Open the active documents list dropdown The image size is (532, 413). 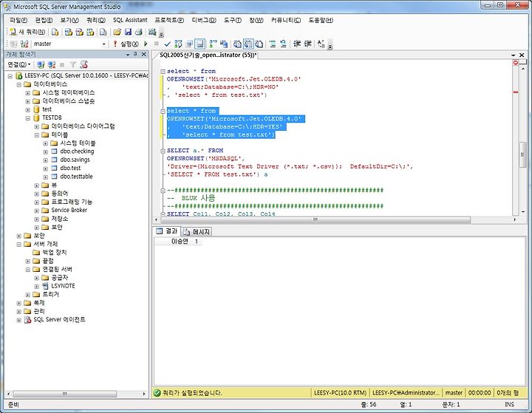coord(513,55)
